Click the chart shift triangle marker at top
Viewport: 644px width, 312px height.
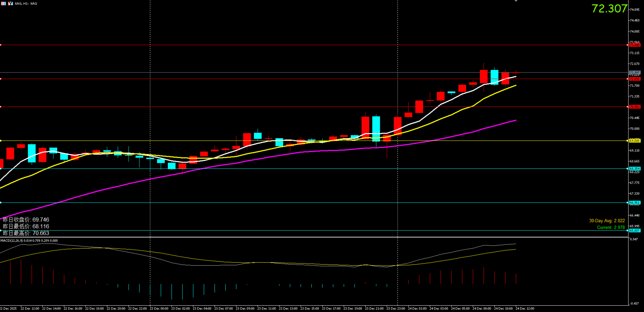516,1
